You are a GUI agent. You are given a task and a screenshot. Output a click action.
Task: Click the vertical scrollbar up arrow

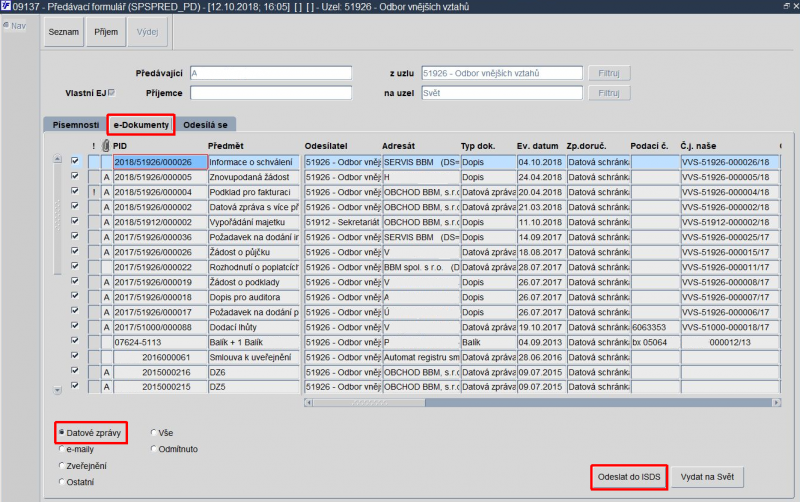[x=57, y=159]
